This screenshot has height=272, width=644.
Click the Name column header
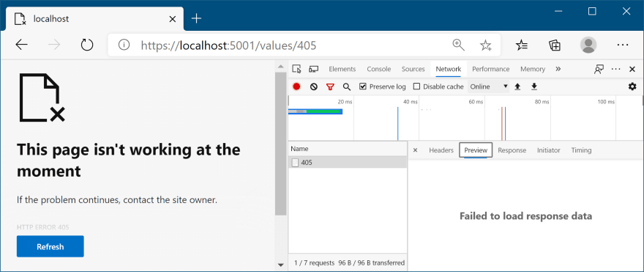[348, 149]
